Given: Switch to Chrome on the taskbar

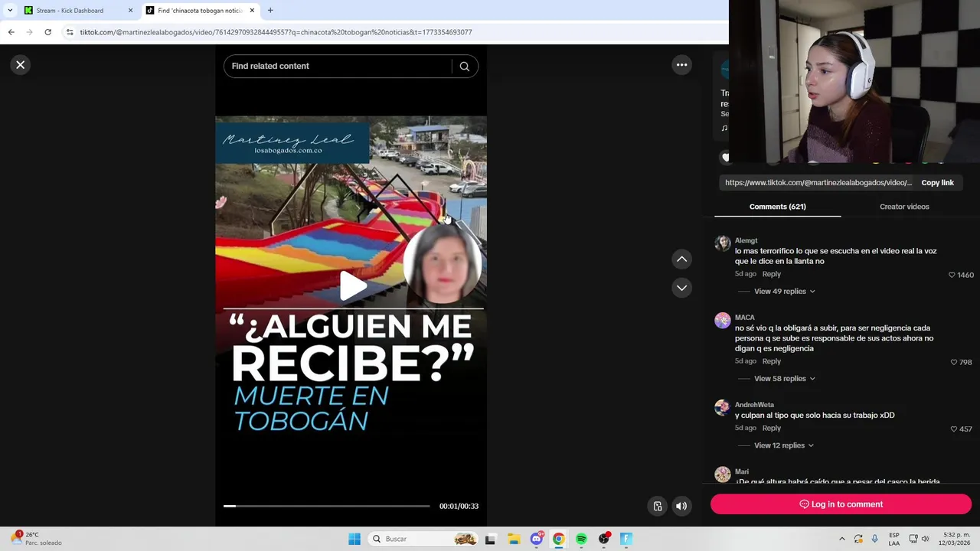Looking at the screenshot, I should click(x=559, y=539).
